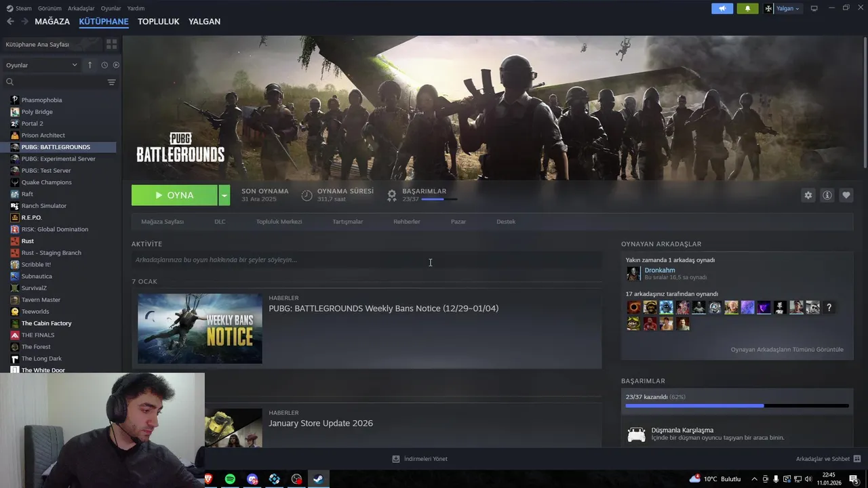Open the dropdown arrow beside the OYNA button

coord(224,195)
